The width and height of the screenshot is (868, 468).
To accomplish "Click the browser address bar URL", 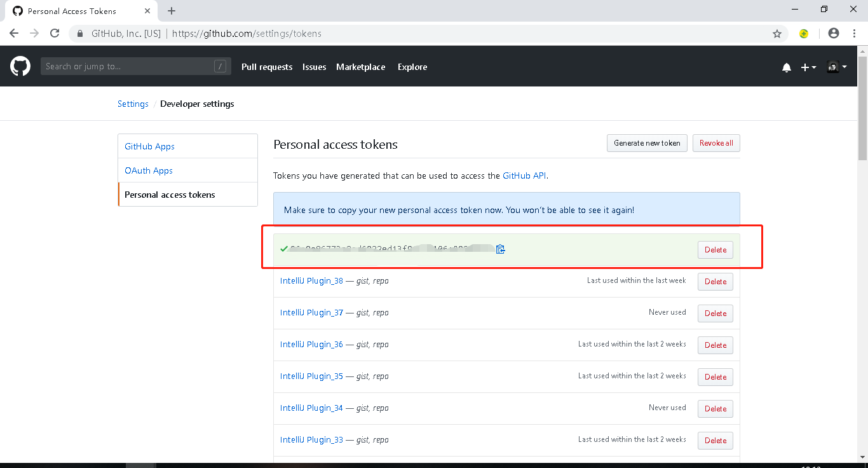I will point(247,34).
